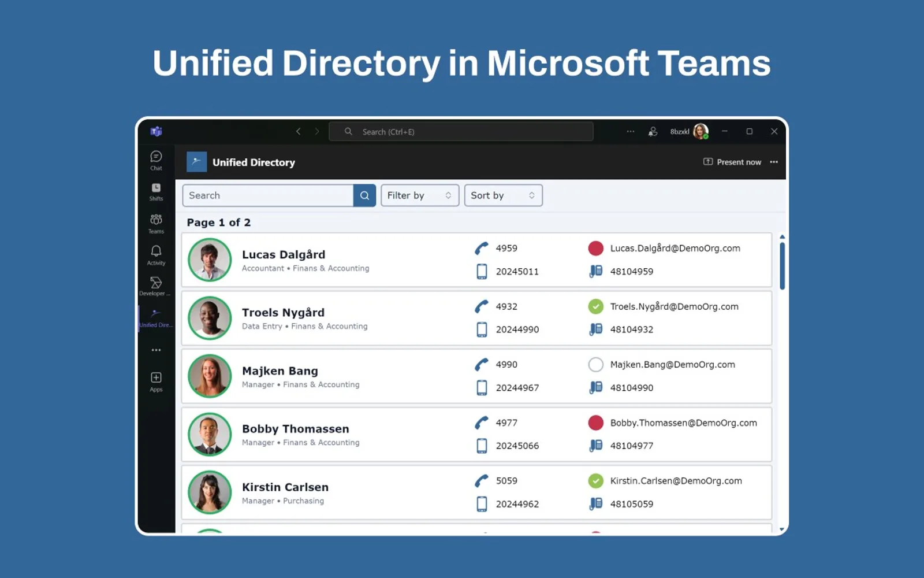Viewport: 924px width, 578px height.
Task: Click Bobby Thomassen's extension 4977
Action: click(506, 423)
